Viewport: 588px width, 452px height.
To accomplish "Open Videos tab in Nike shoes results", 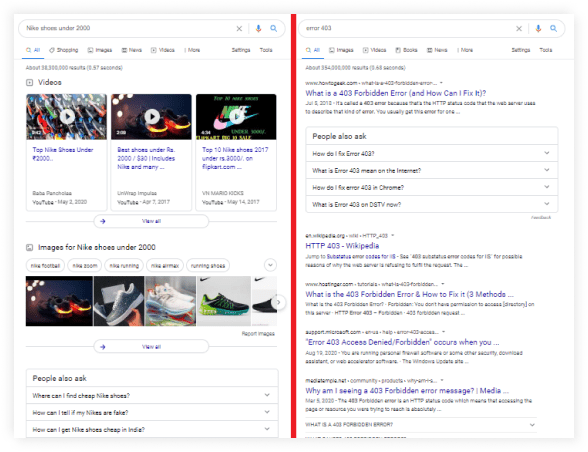I will tap(163, 50).
